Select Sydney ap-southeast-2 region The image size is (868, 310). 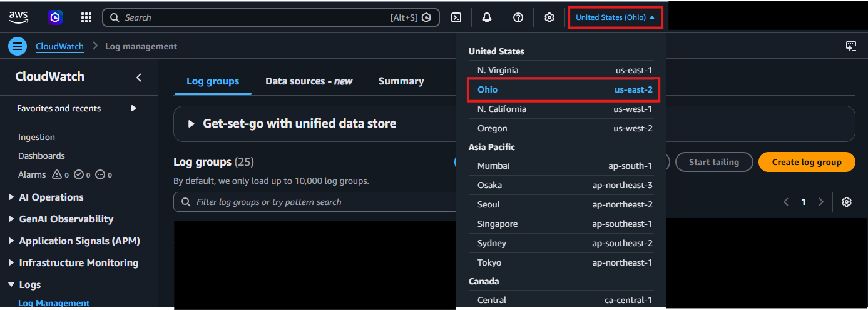click(561, 243)
